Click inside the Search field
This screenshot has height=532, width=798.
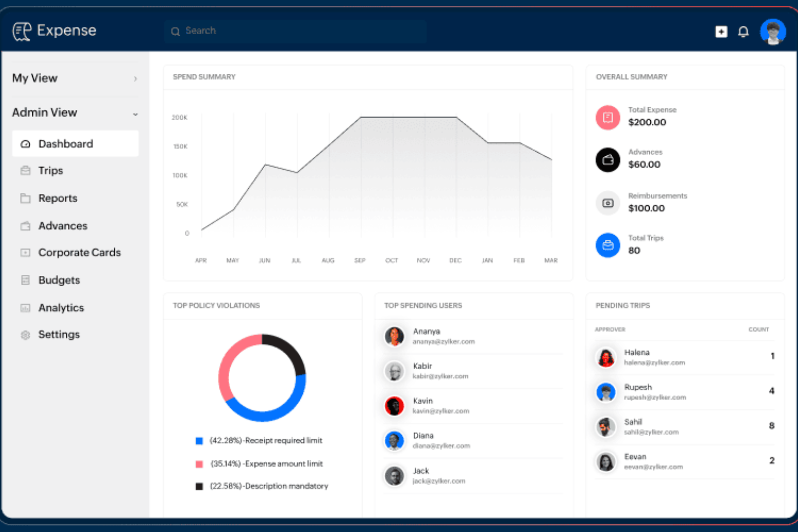point(295,31)
